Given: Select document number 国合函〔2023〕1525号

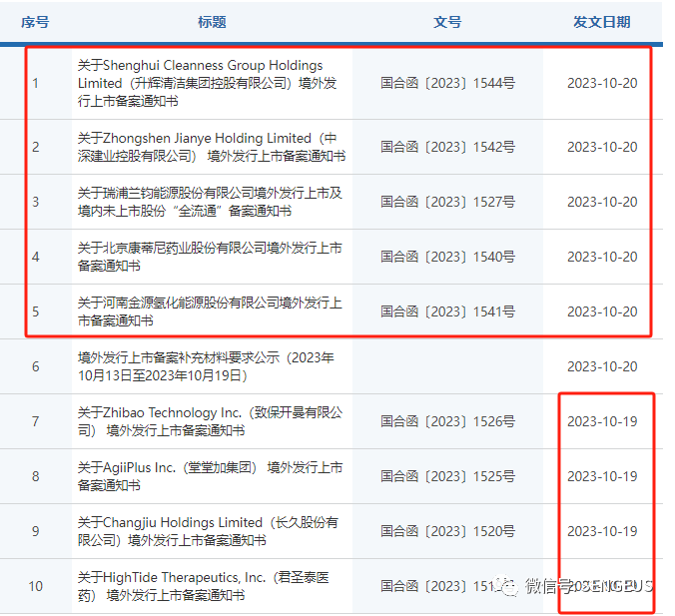Looking at the screenshot, I should (x=447, y=476).
